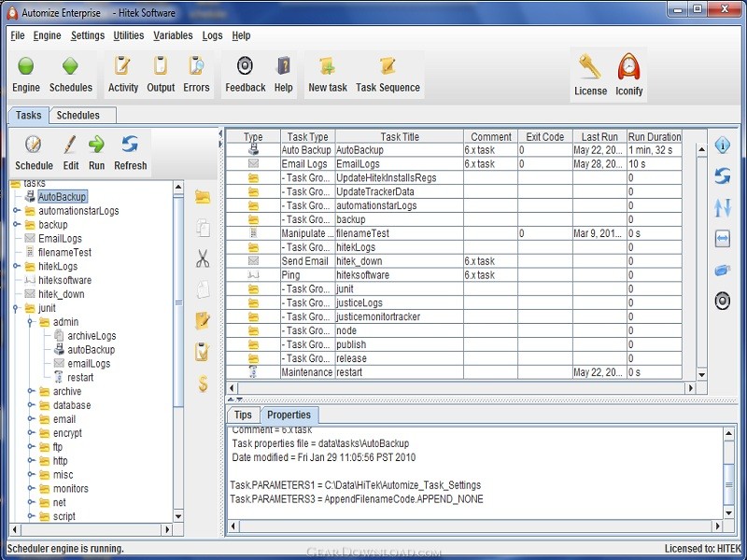This screenshot has width=747, height=560.
Task: Switch to the Properties tab
Action: pos(289,414)
